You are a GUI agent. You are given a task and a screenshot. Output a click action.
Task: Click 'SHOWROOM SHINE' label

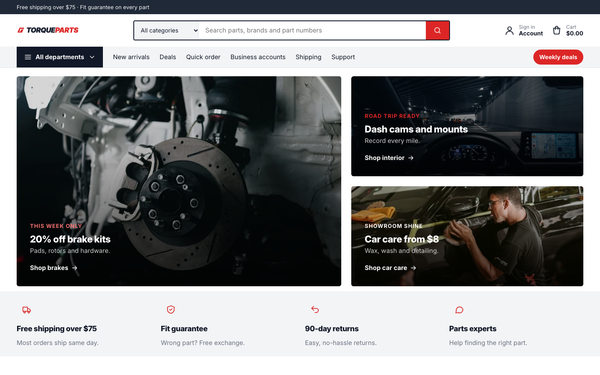coord(393,226)
